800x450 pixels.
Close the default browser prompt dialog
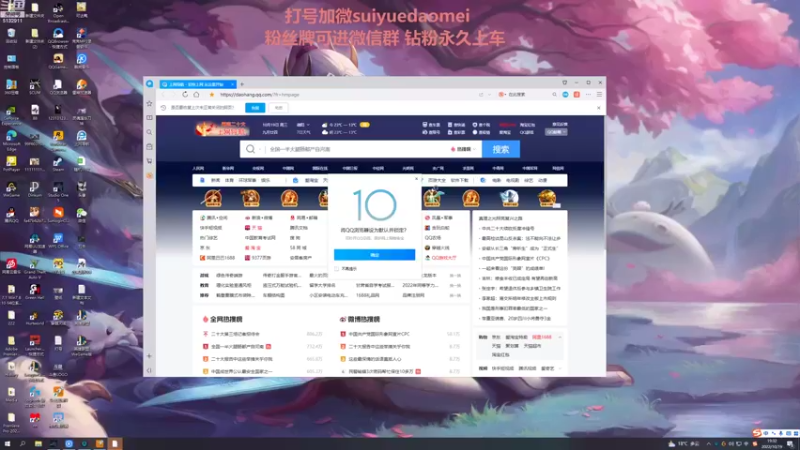[x=416, y=179]
